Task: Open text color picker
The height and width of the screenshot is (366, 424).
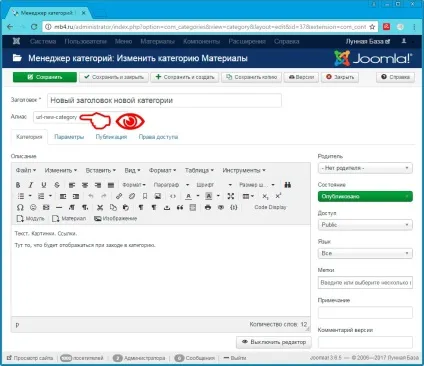Action: pos(188,196)
